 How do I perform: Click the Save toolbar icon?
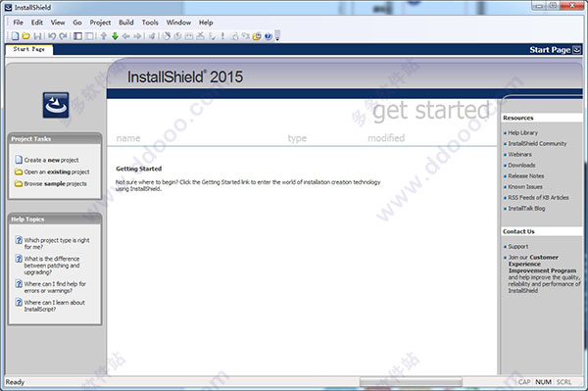37,36
